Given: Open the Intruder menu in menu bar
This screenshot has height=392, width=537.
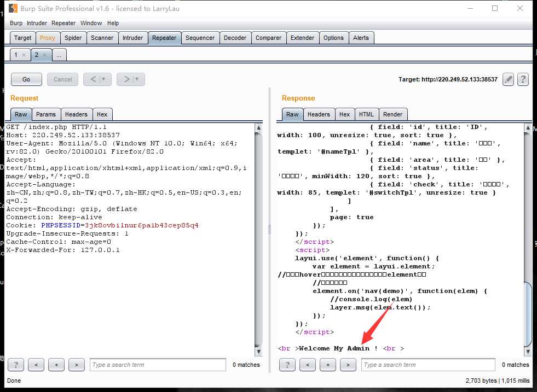Looking at the screenshot, I should (x=37, y=23).
